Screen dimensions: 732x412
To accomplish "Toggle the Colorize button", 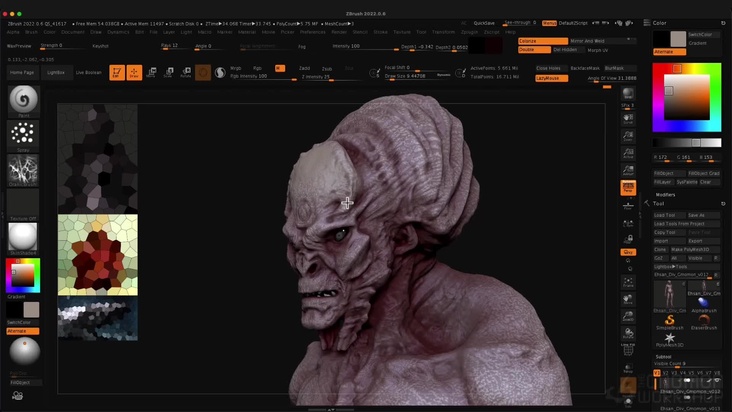I will point(542,41).
